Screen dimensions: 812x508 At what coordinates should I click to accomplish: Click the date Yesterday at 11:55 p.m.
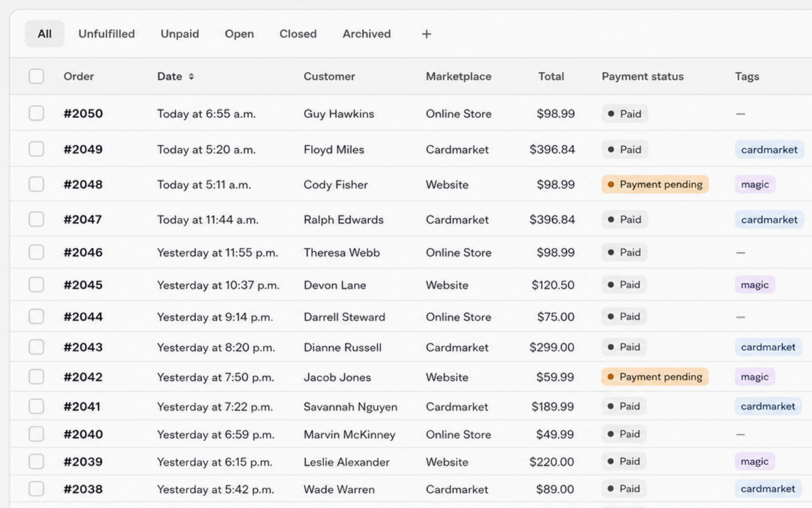218,252
